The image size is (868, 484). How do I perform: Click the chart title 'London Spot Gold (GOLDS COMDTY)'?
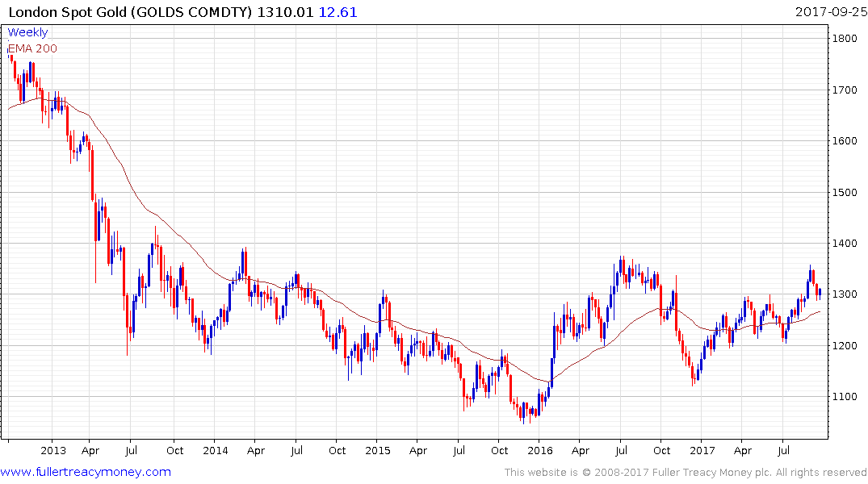(x=130, y=12)
